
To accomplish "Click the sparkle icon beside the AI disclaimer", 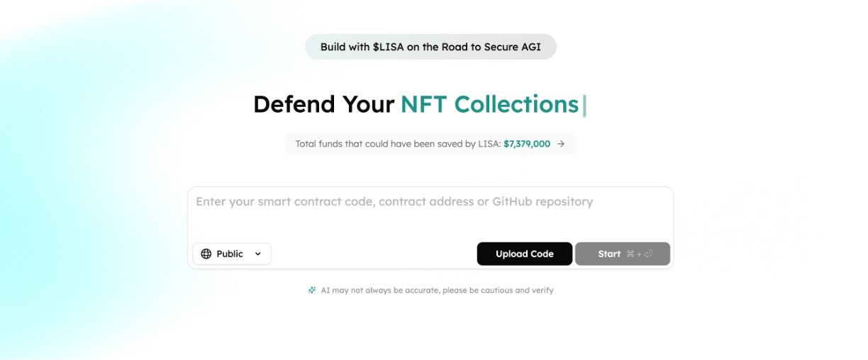I will pos(312,290).
